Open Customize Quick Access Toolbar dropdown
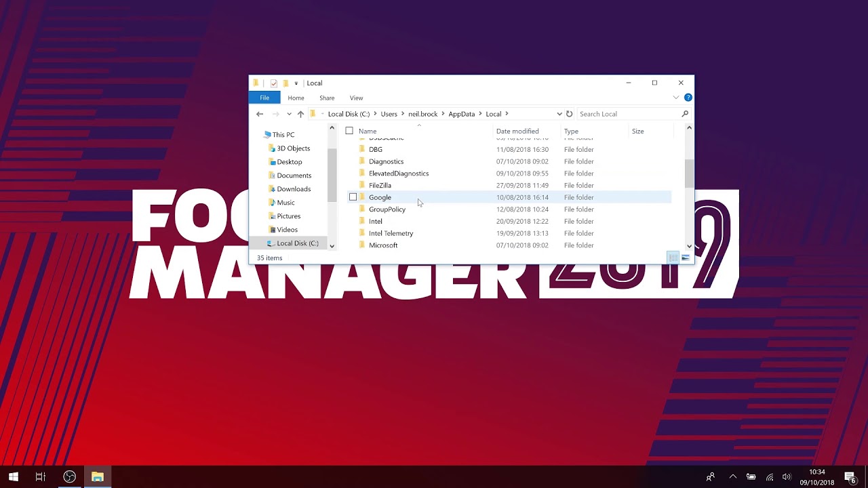This screenshot has width=868, height=488. [x=296, y=83]
